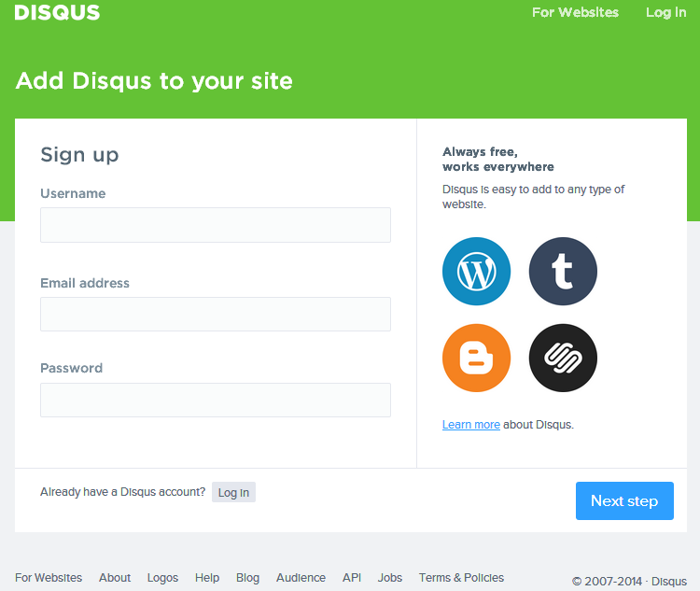Screen dimensions: 700x591
Task: Click the Password field label
Action: [72, 368]
